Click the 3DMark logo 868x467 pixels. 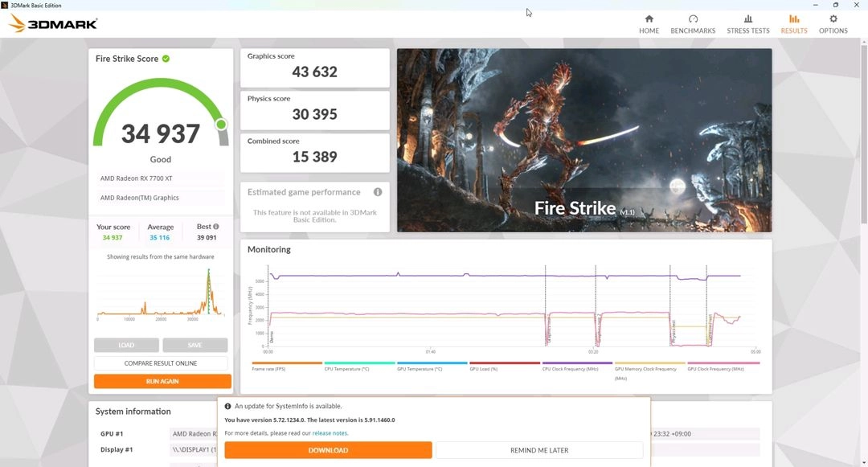(54, 24)
